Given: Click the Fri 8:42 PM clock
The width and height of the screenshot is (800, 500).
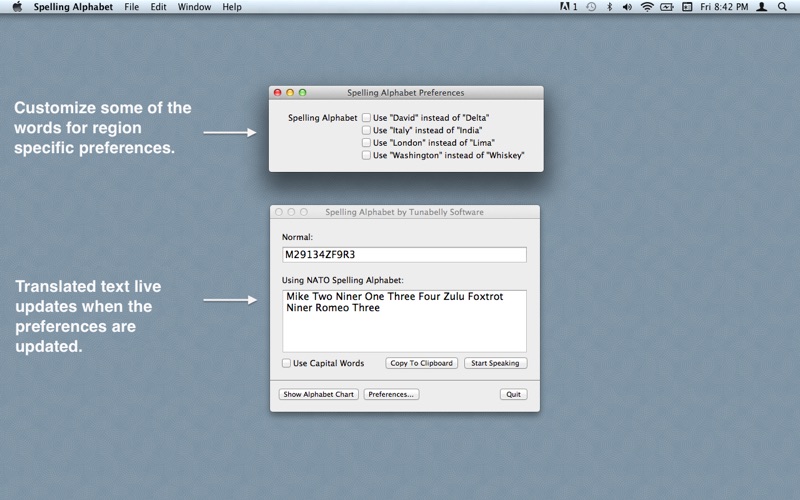Looking at the screenshot, I should point(724,7).
